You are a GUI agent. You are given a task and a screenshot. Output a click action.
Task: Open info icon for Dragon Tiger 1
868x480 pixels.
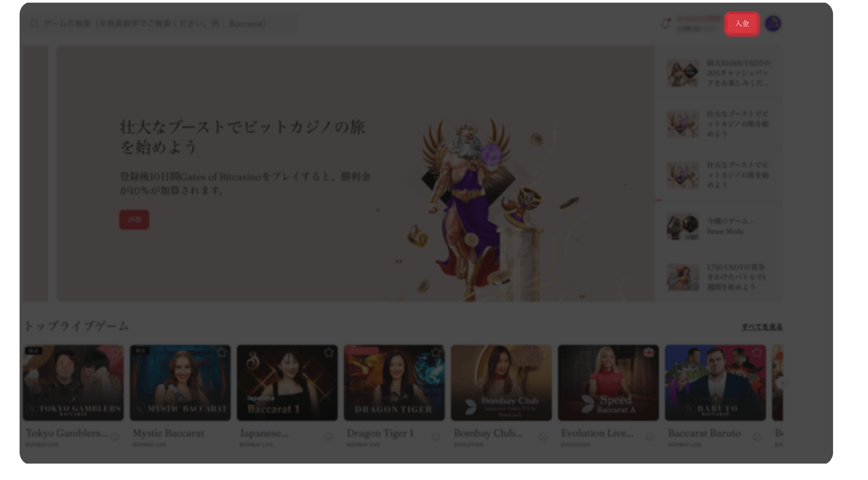coord(436,437)
